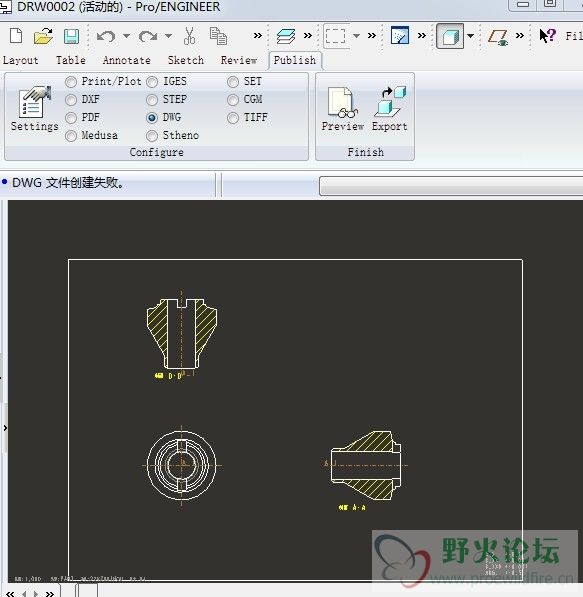Select the Print/Plot radio option

click(71, 81)
